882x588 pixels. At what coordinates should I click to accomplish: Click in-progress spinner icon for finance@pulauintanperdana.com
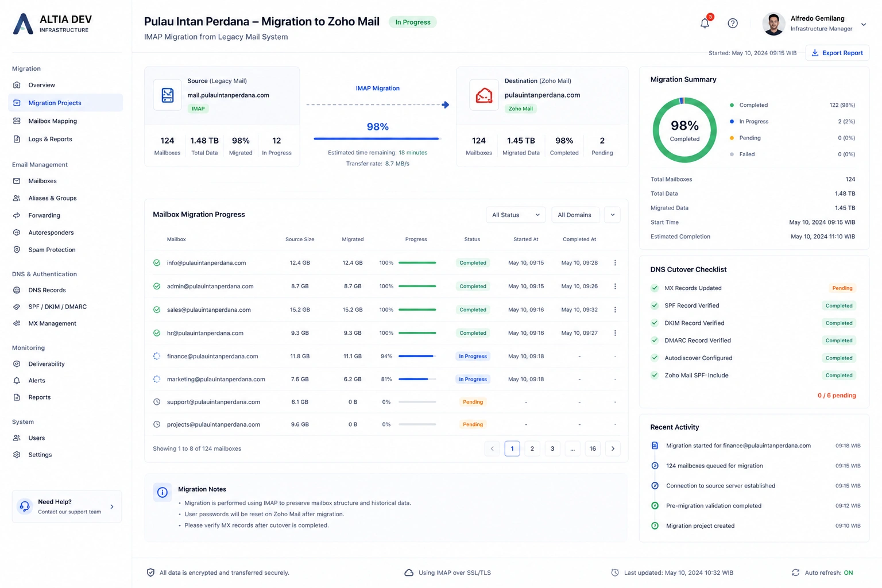click(x=157, y=356)
